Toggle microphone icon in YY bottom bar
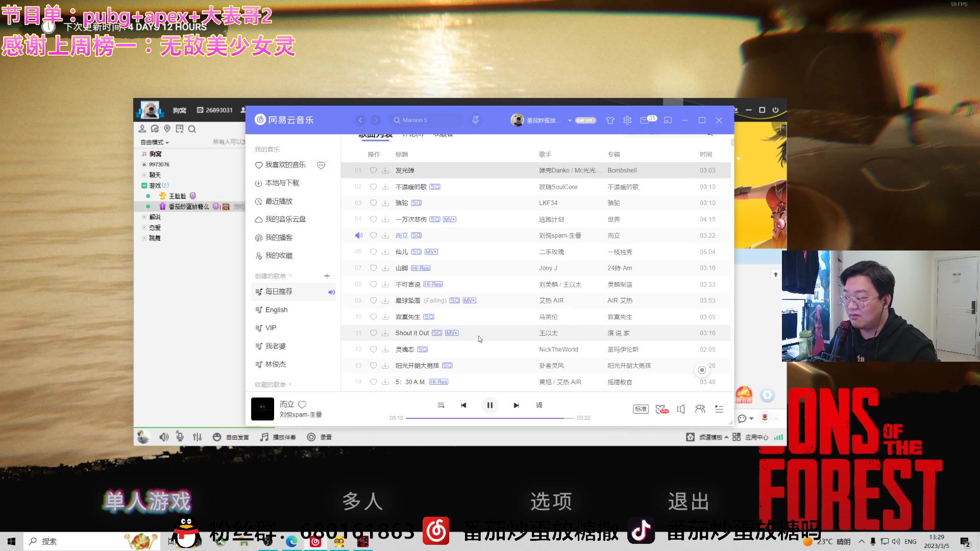Screen dimensions: 980x551 (180, 437)
